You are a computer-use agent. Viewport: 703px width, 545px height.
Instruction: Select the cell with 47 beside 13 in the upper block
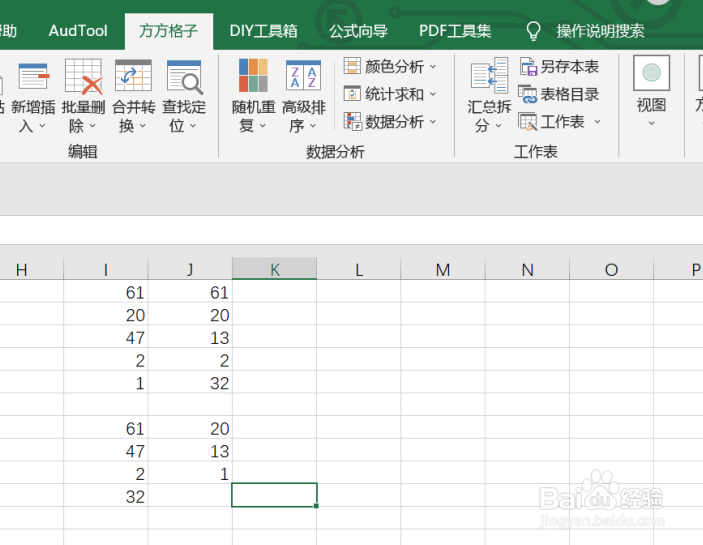[106, 337]
